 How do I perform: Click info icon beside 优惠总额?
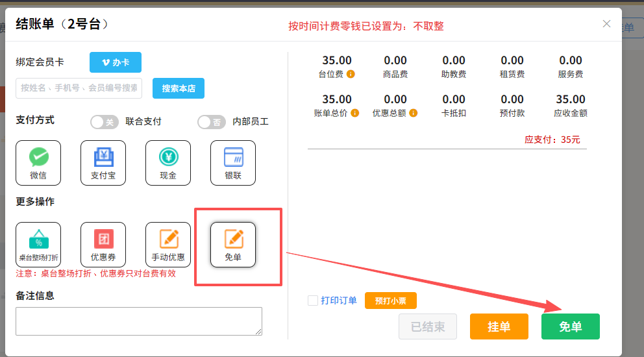[414, 113]
